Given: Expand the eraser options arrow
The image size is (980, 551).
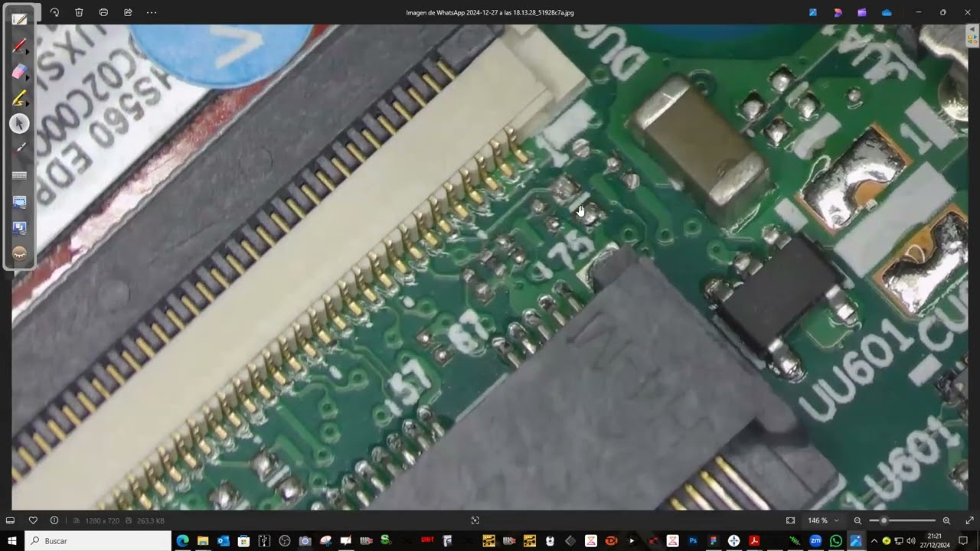Looking at the screenshot, I should click(x=28, y=77).
